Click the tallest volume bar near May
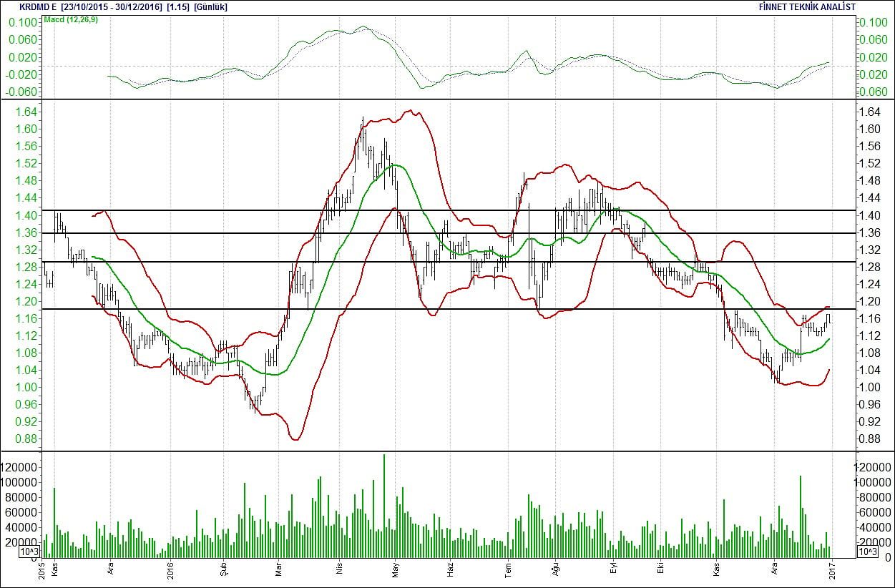Screen dimensions: 895x588 point(384,506)
